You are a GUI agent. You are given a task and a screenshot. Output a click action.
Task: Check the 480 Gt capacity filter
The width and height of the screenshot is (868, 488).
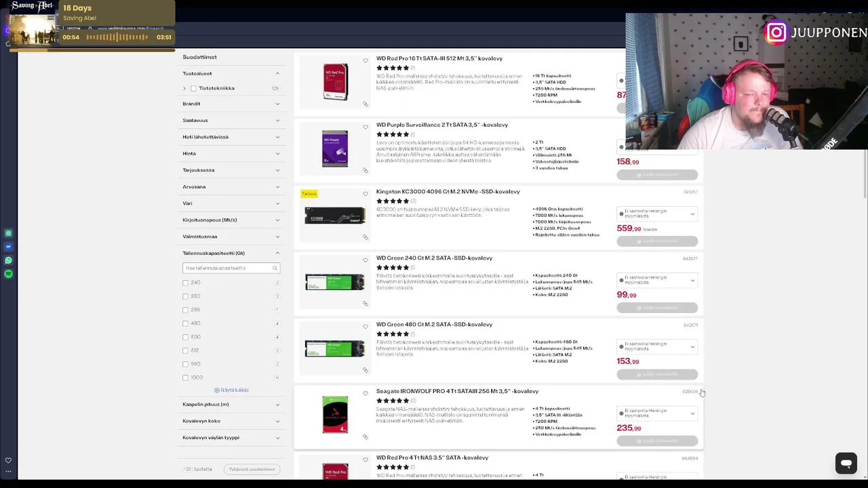[x=185, y=323]
